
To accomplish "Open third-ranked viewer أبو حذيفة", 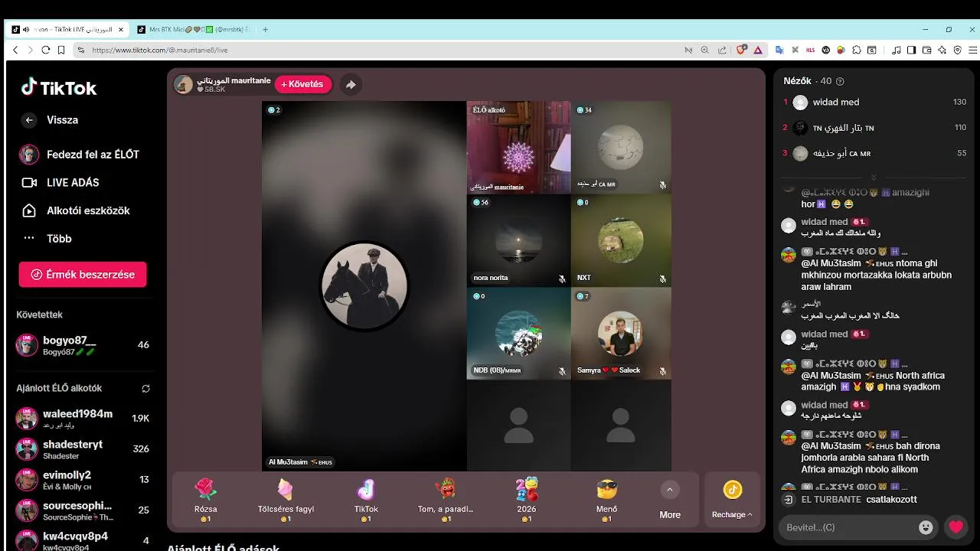I will click(874, 153).
